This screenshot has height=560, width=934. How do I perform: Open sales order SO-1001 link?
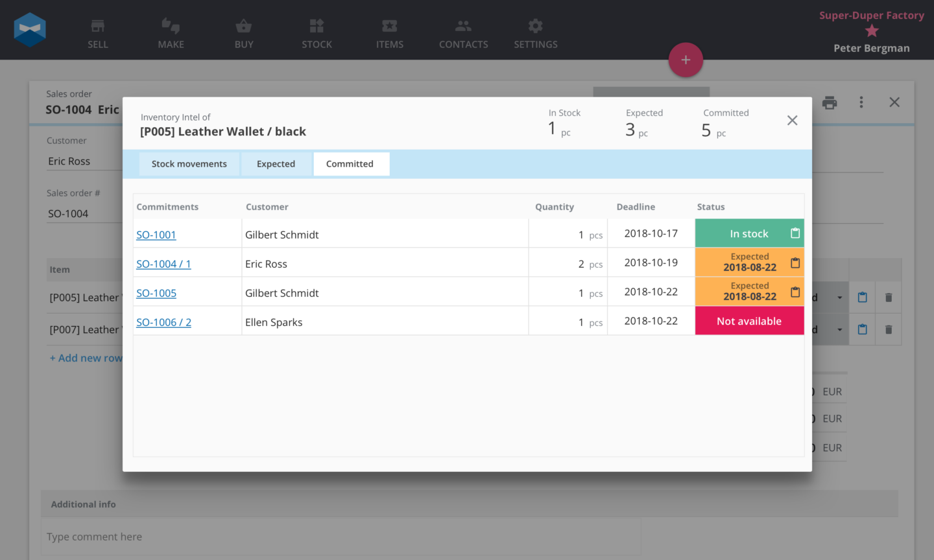coord(156,235)
